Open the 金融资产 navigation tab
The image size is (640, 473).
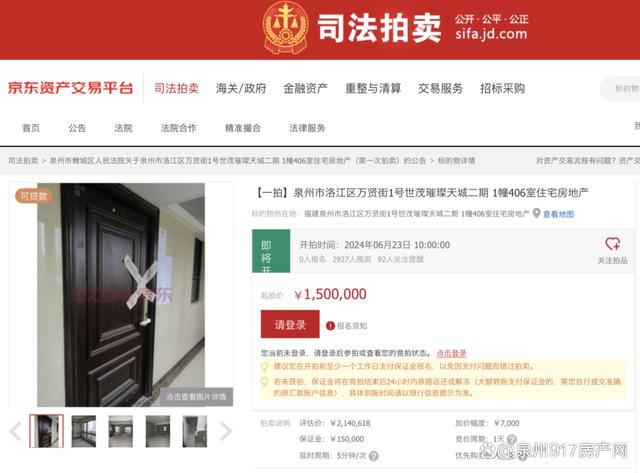(x=306, y=88)
